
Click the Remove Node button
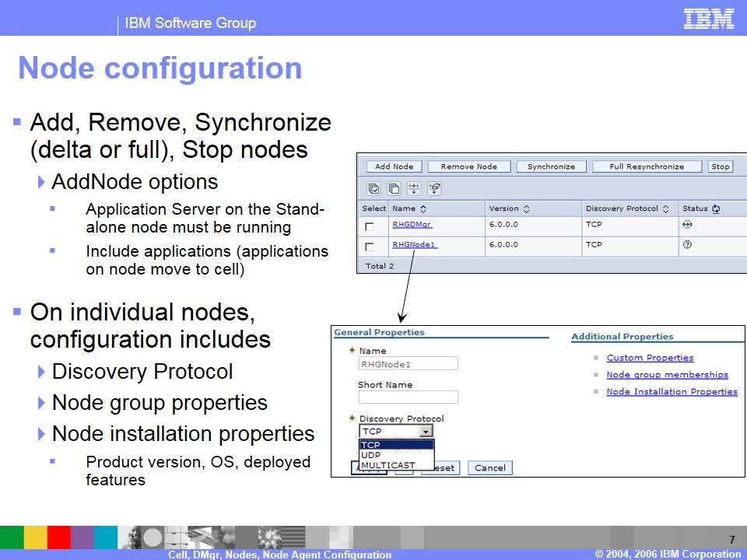point(468,166)
